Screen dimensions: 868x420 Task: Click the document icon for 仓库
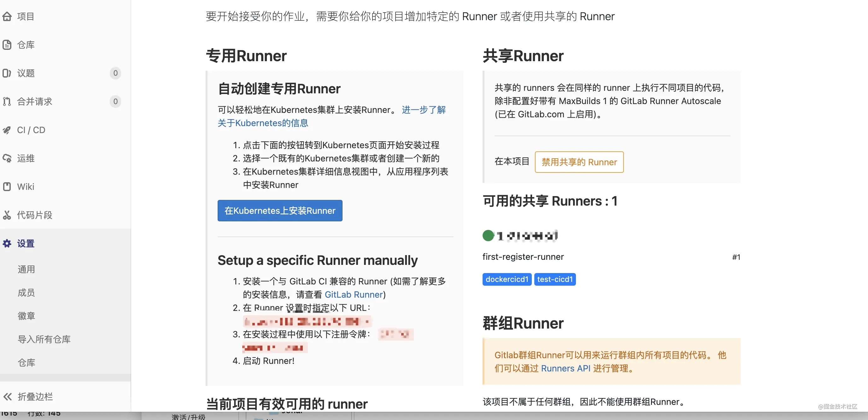coord(7,45)
